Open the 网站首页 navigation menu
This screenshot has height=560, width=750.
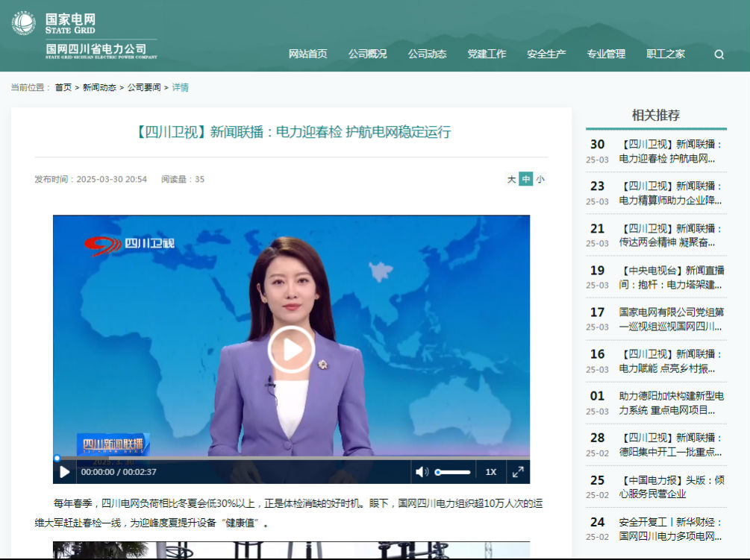(x=307, y=54)
